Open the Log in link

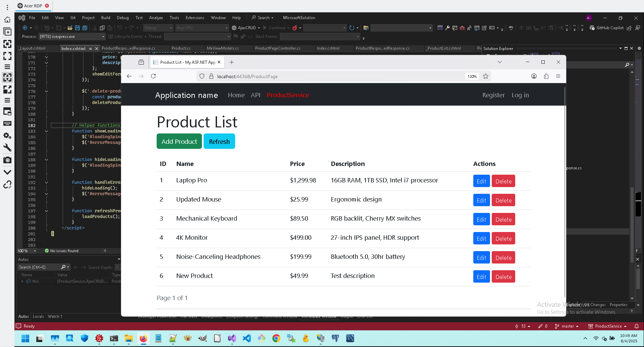pos(520,95)
